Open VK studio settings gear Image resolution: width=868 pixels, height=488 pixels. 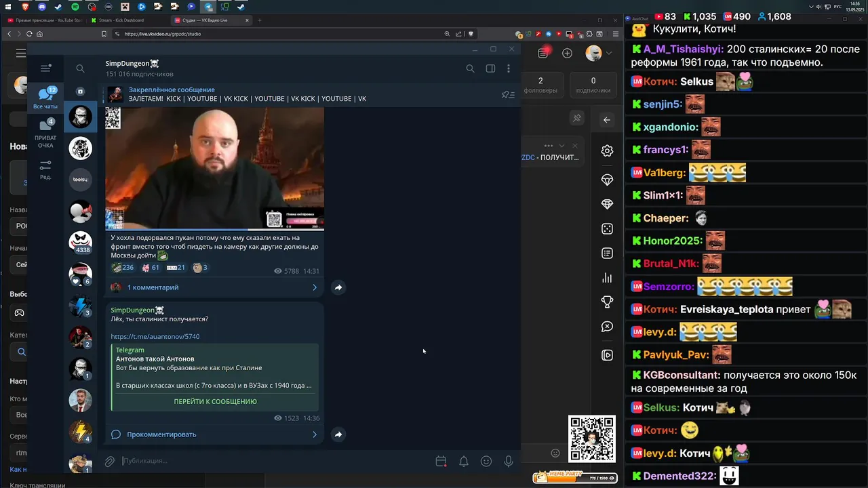tap(607, 151)
